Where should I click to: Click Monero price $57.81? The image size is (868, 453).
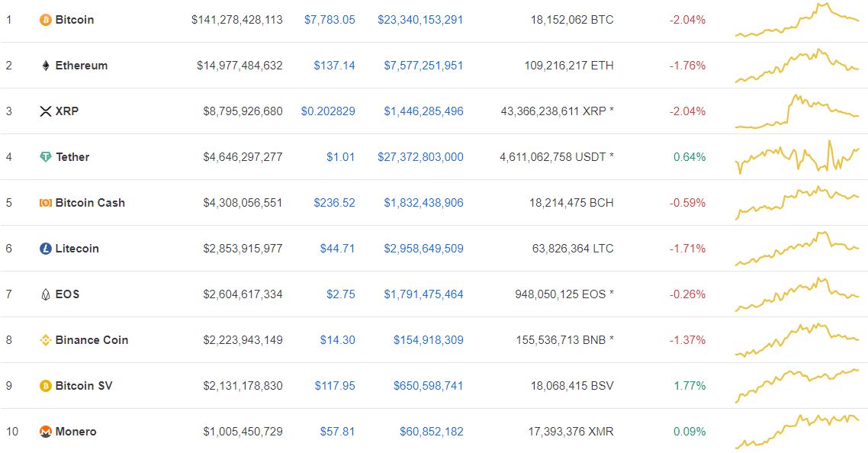tap(337, 432)
